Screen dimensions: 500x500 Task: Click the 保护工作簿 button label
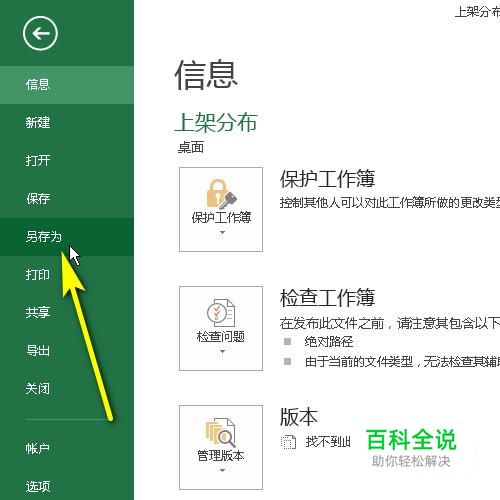pos(221,218)
